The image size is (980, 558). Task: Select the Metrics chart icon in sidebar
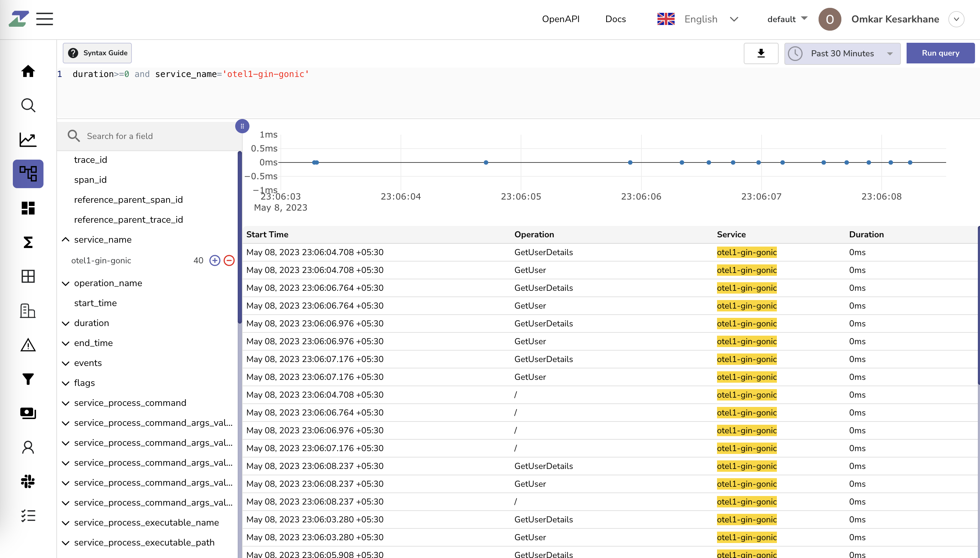[x=28, y=140]
